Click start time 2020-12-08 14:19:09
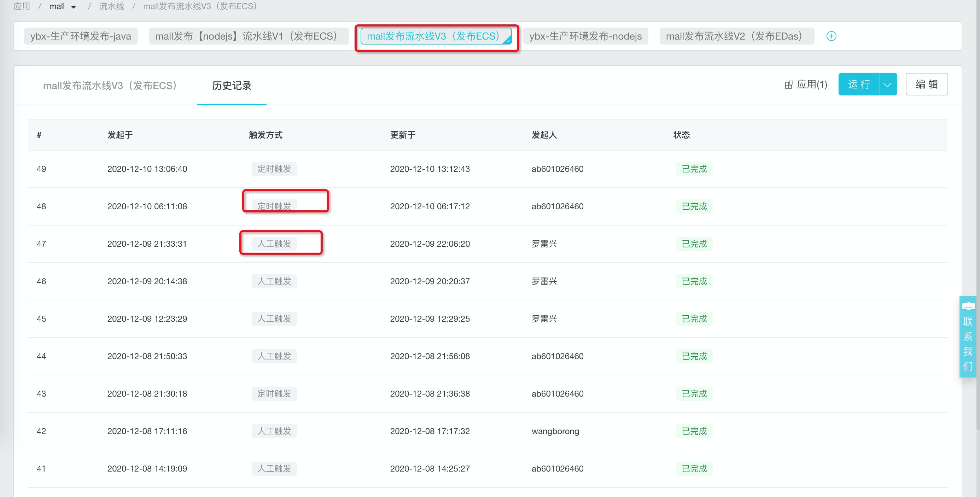This screenshot has height=497, width=980. (x=147, y=468)
